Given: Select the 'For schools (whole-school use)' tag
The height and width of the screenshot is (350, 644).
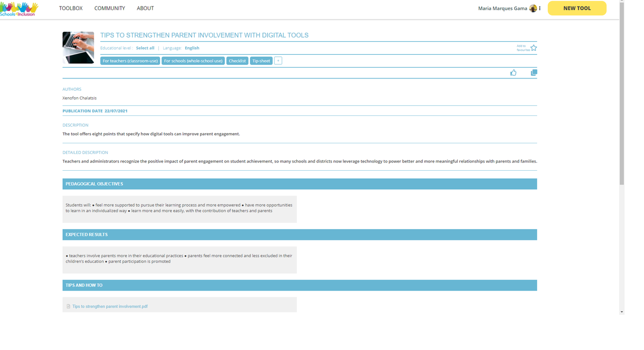Looking at the screenshot, I should coord(193,61).
